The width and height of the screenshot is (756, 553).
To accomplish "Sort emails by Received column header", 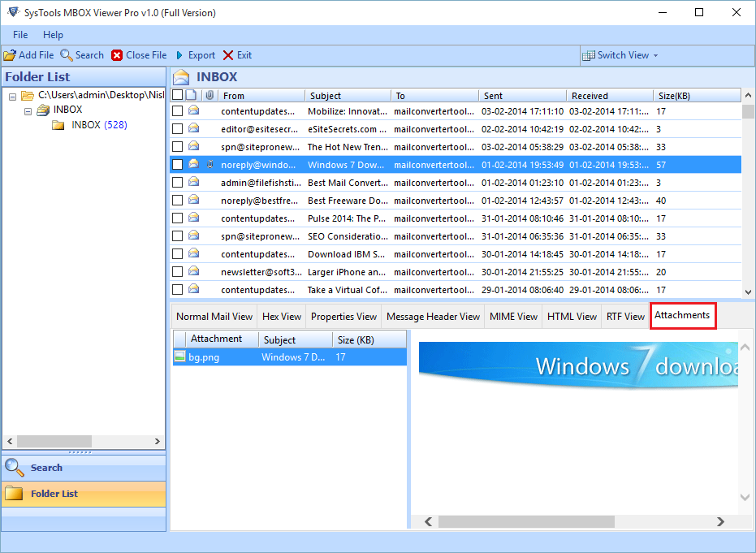I will [609, 96].
